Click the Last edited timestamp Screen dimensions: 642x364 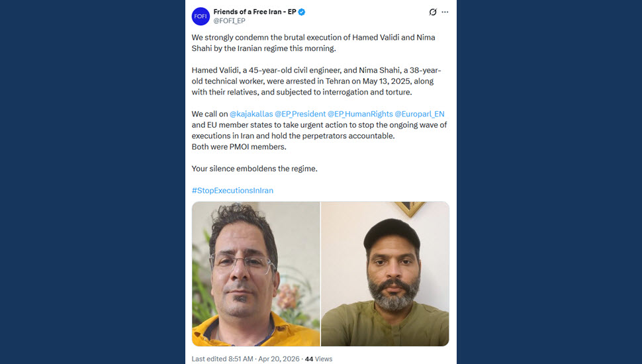(222, 359)
